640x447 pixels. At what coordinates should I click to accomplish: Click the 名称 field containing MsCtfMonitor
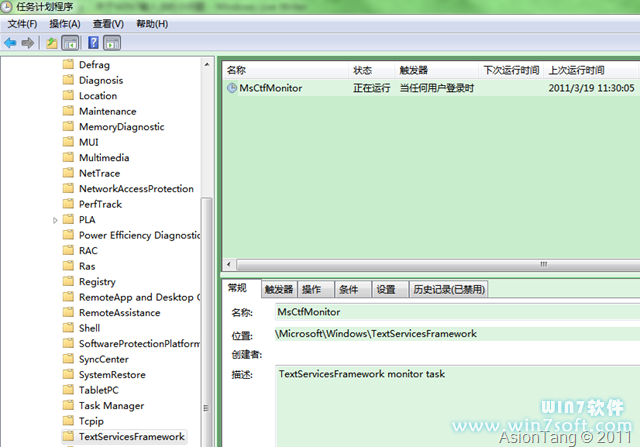(458, 312)
